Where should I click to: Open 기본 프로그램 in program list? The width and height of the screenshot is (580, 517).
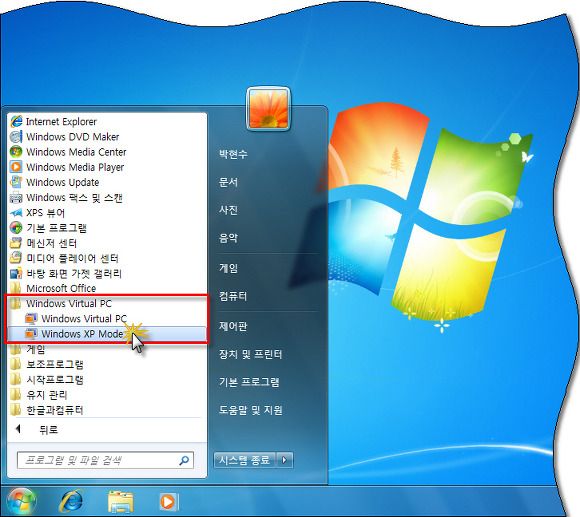click(48, 228)
